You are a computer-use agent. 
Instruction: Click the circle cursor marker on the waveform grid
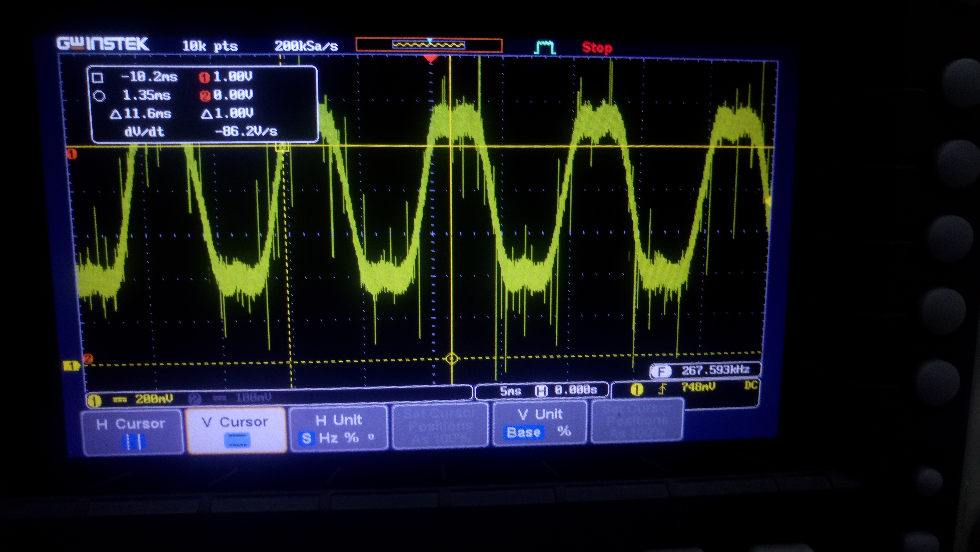click(x=452, y=358)
